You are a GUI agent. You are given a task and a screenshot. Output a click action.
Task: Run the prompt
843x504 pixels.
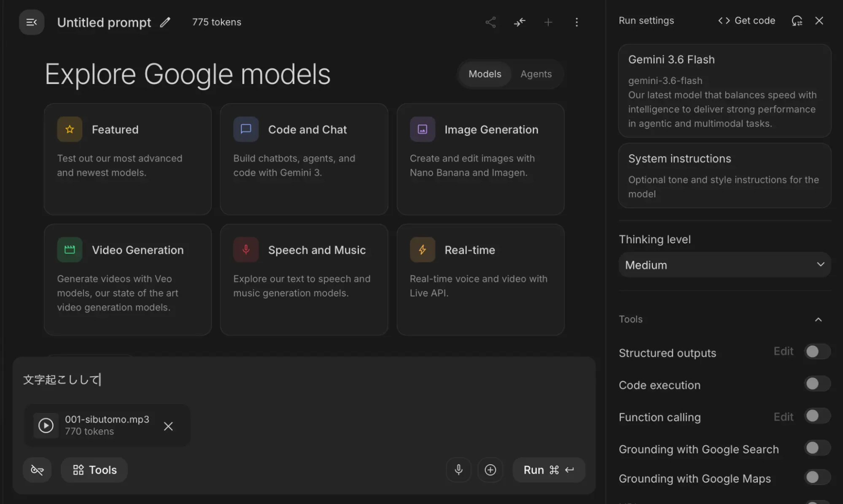(549, 470)
